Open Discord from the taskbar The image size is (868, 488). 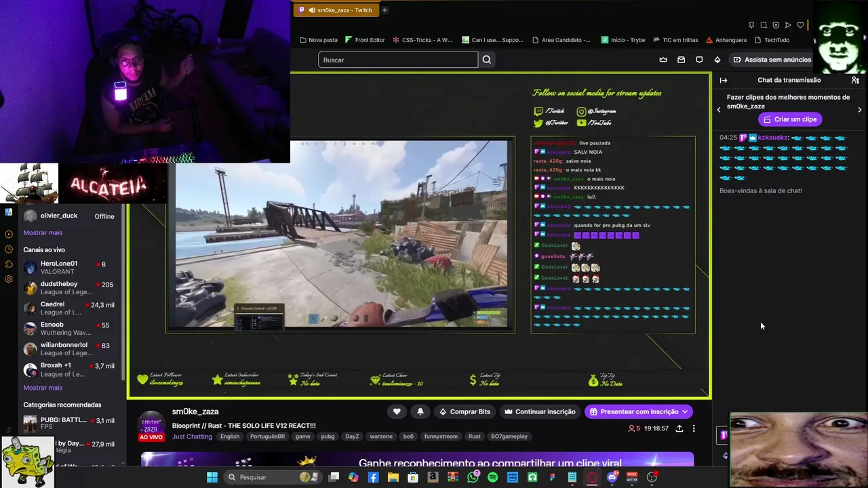(x=612, y=477)
